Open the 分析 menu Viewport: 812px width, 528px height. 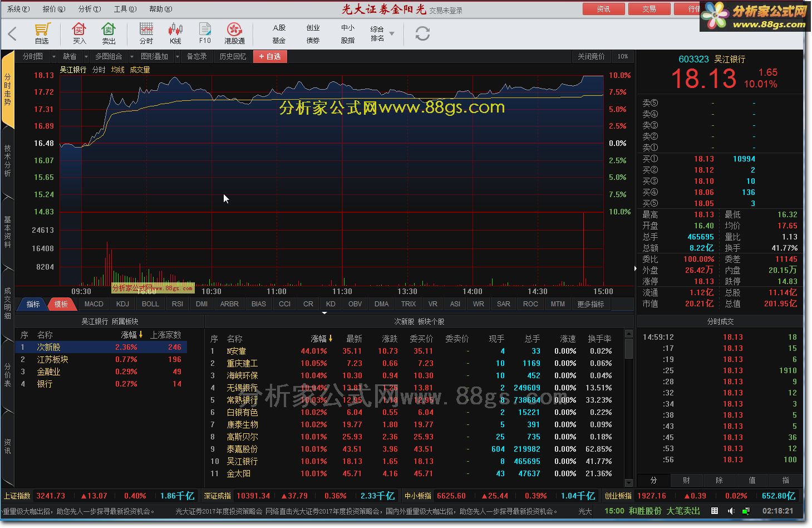point(90,9)
